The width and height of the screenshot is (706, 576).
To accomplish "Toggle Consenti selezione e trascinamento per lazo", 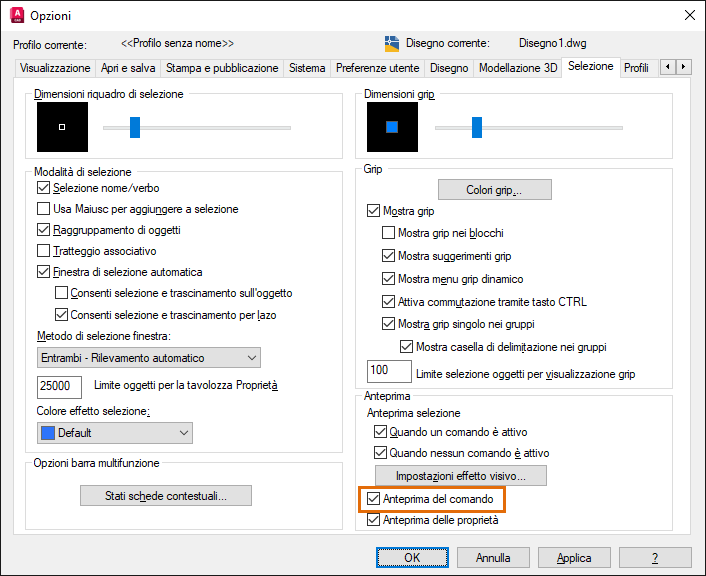I will click(x=61, y=314).
